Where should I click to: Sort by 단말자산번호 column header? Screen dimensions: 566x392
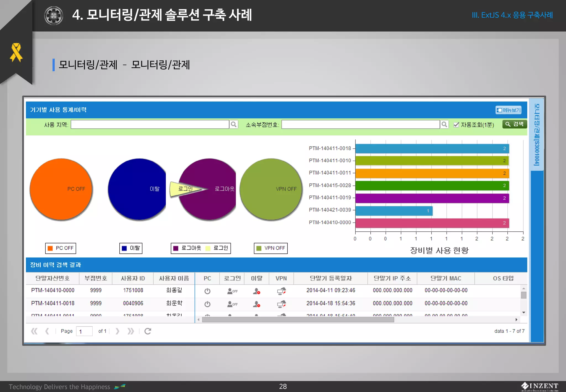[53, 278]
